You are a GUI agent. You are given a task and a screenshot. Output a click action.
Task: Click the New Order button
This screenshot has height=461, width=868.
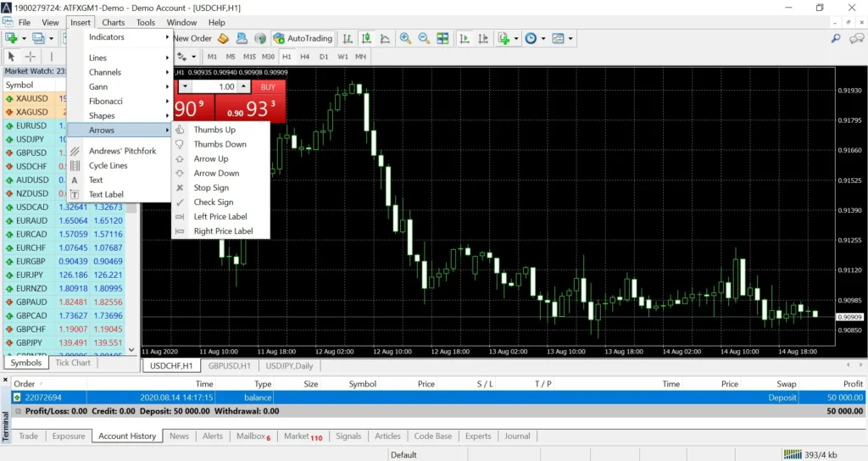click(192, 38)
